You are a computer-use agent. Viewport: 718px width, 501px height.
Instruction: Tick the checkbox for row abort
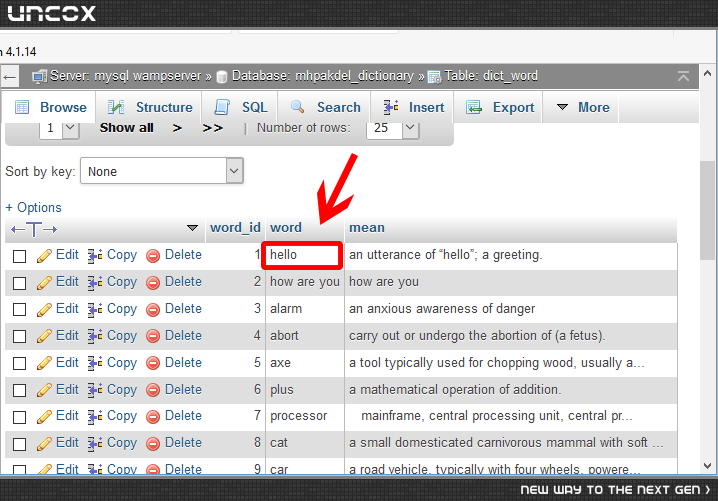pyautogui.click(x=19, y=337)
